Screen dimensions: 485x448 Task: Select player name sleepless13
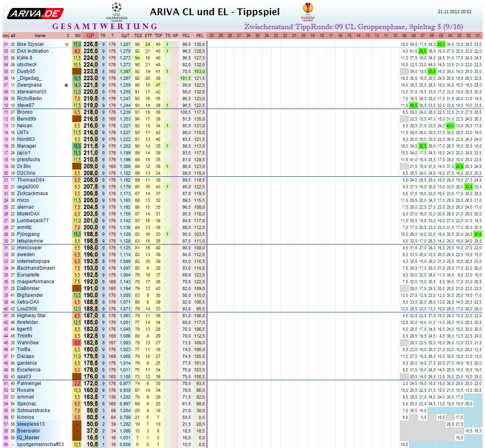pos(31,424)
